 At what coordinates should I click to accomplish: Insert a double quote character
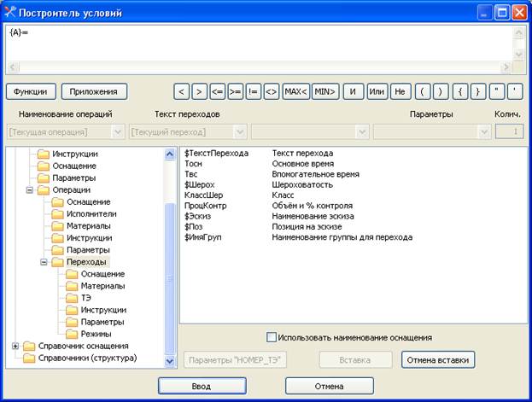(497, 91)
